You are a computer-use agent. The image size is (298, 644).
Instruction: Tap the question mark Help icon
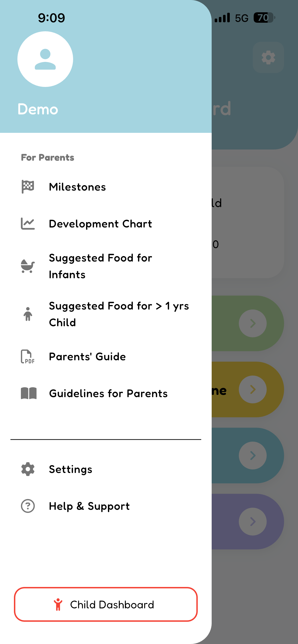click(28, 506)
